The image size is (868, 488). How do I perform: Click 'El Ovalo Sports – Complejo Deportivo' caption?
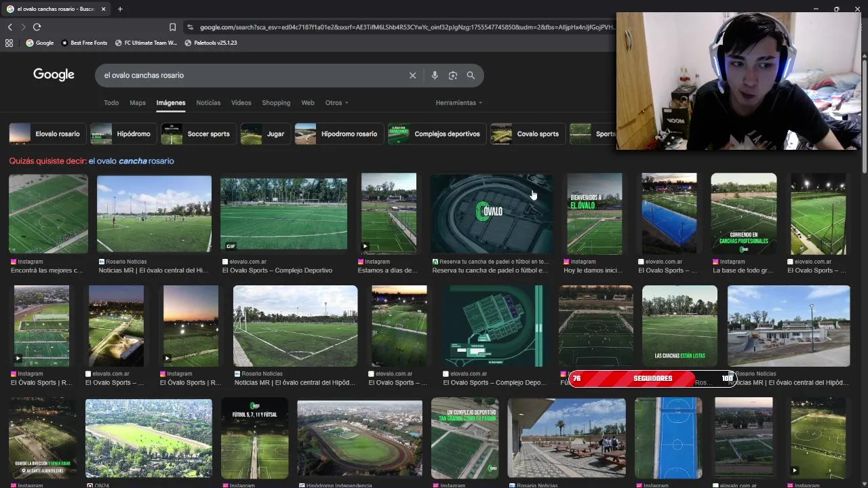[277, 270]
